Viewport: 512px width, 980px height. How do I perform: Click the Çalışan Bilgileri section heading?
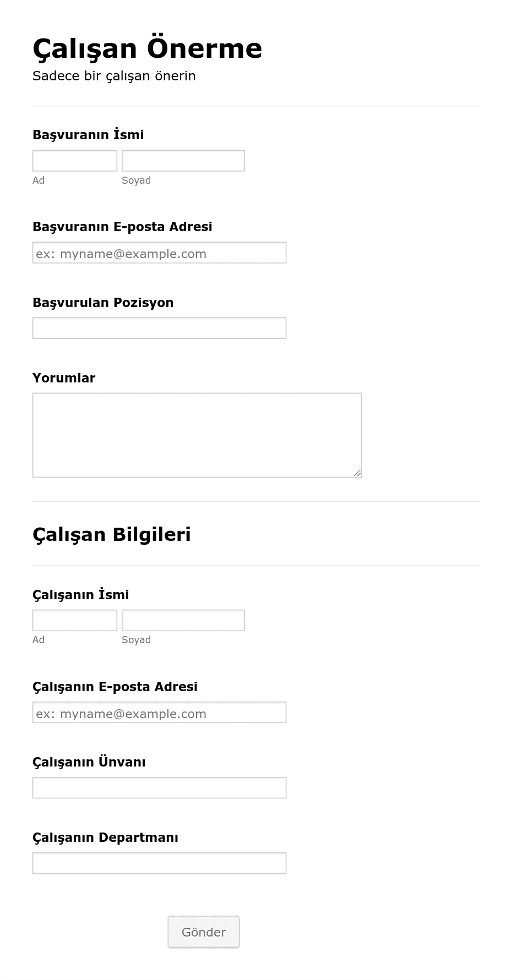[112, 534]
